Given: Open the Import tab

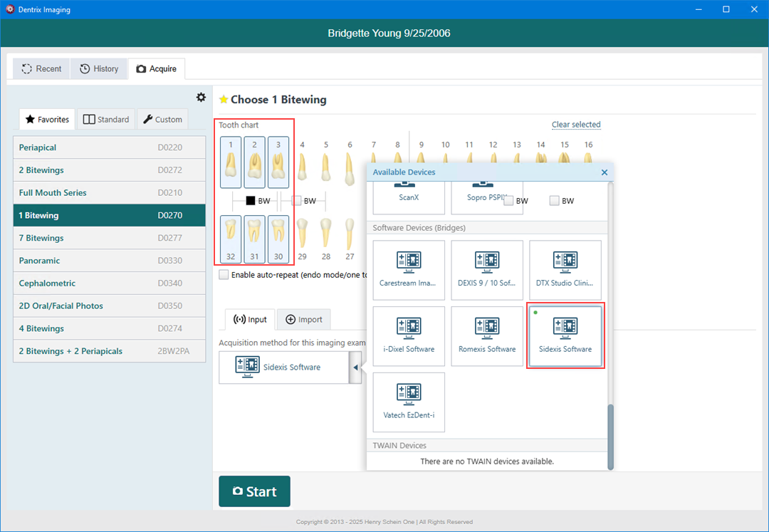Looking at the screenshot, I should 304,320.
